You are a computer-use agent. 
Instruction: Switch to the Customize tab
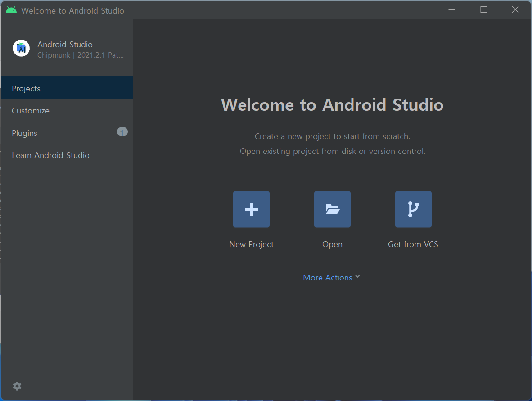pos(67,111)
